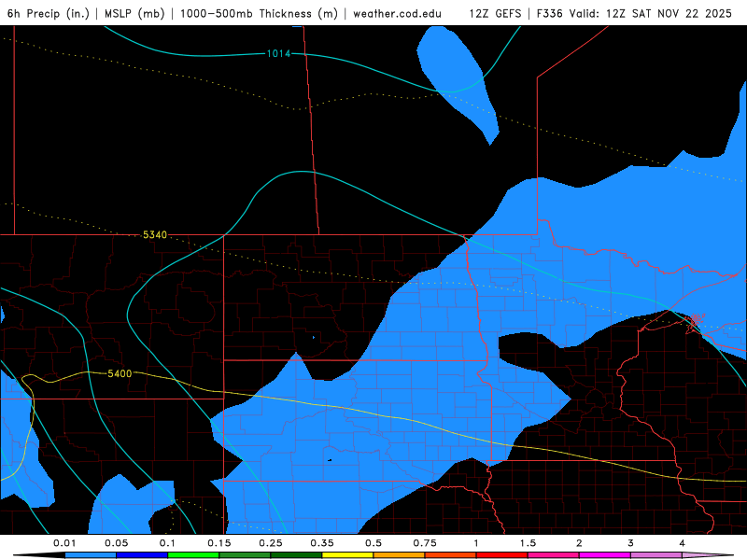This screenshot has width=747, height=560.
Task: Pick the yellow 0.35 legend swatch
Action: (347, 555)
